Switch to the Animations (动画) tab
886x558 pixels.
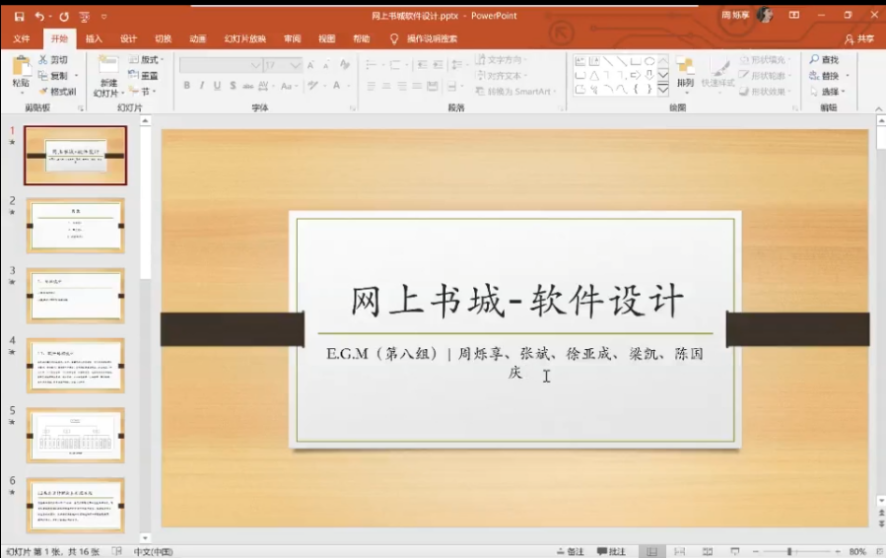197,39
